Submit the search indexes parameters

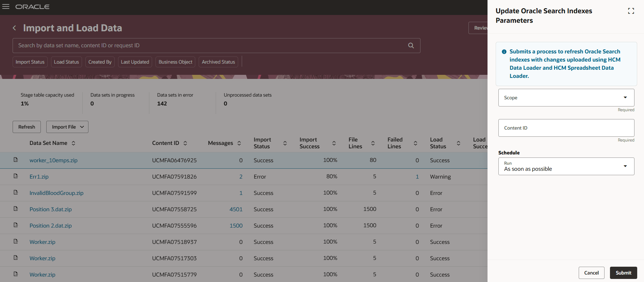point(623,273)
